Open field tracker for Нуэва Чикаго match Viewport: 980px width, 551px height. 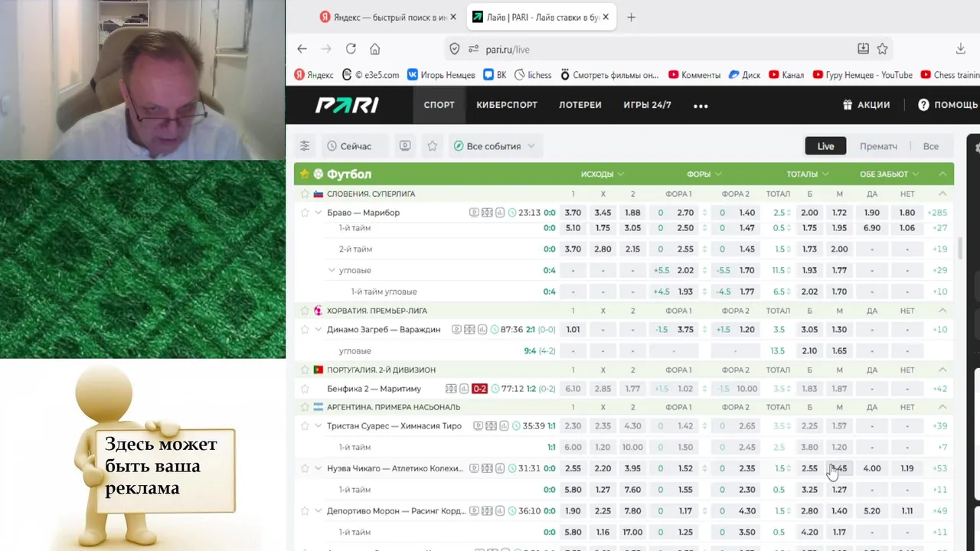[x=488, y=468]
